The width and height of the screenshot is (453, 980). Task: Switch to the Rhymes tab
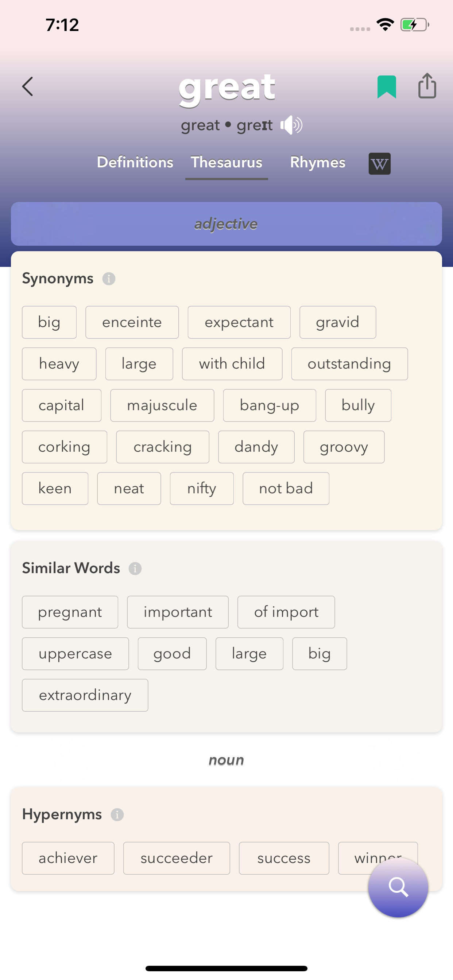[x=317, y=163]
